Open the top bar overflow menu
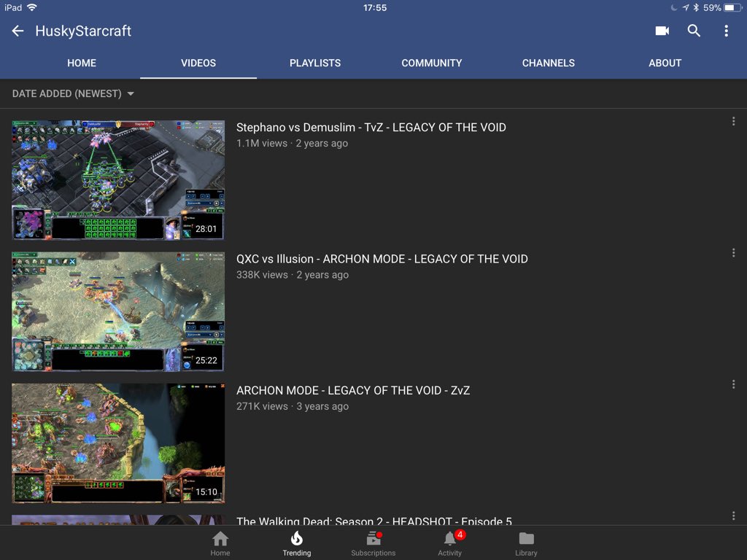Viewport: 747px width, 560px height. pos(726,31)
